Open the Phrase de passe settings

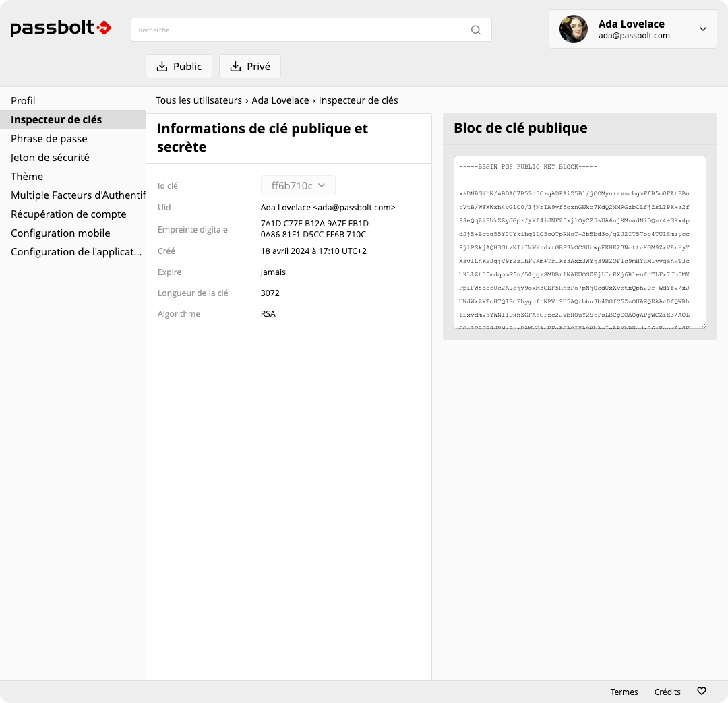point(49,138)
